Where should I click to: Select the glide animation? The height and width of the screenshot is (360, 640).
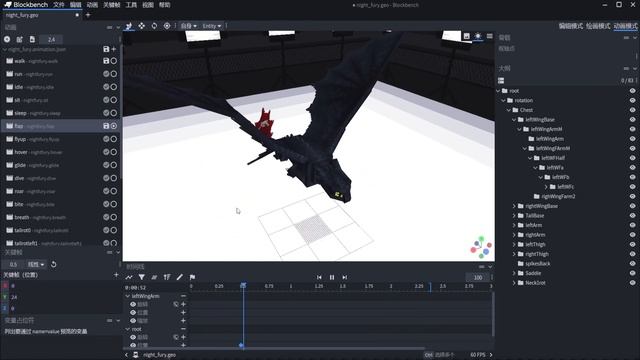click(x=60, y=165)
